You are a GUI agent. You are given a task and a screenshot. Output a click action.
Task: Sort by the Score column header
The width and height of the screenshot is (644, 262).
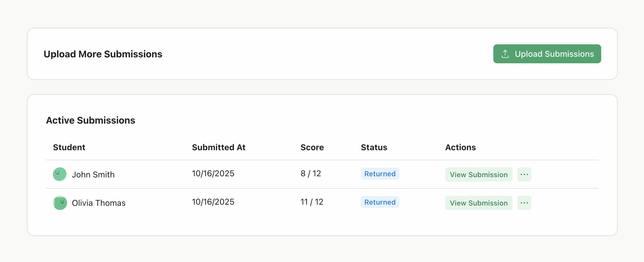pos(312,147)
